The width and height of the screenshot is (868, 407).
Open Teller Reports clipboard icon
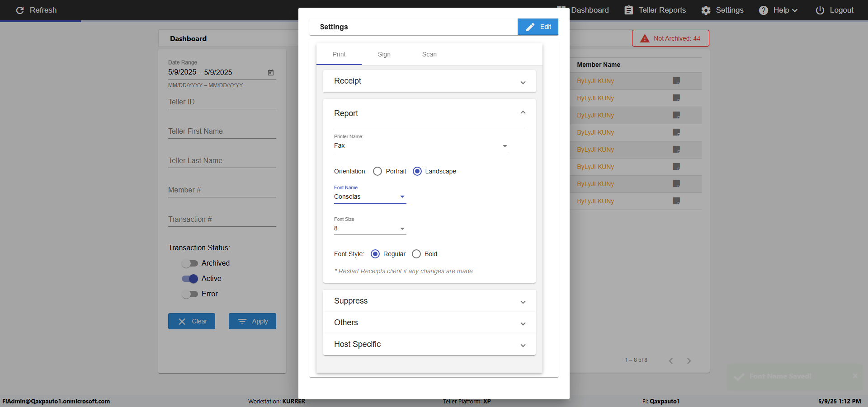[628, 10]
